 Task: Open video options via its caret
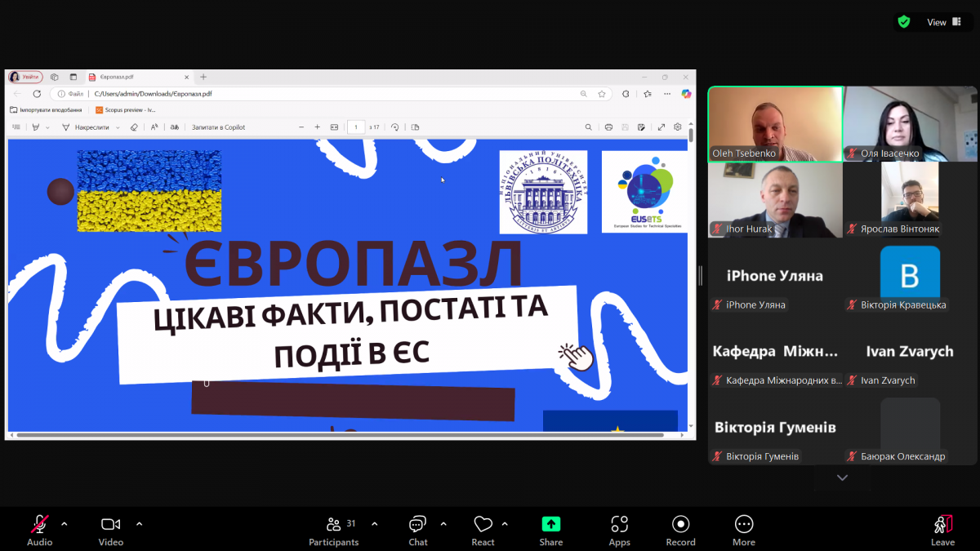tap(138, 523)
